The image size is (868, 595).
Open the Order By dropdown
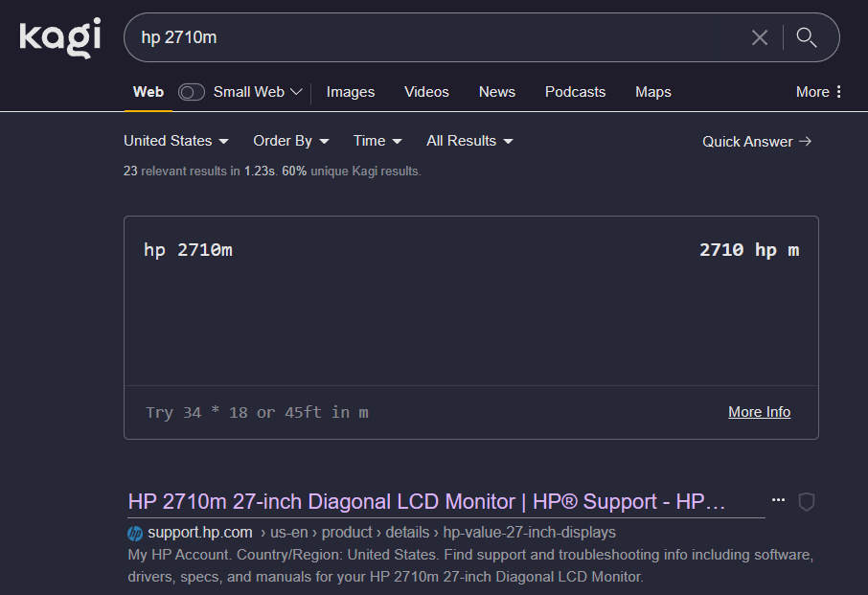pos(290,141)
